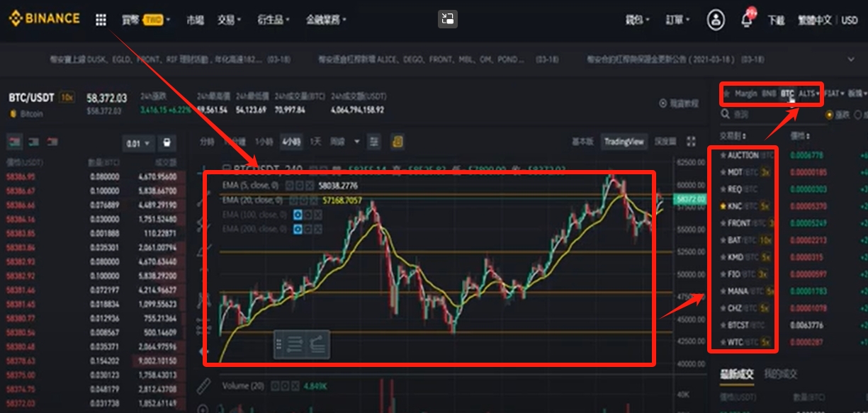868x413 pixels.
Task: Toggle visibility of the Volume 20 indicator
Action: click(x=276, y=387)
